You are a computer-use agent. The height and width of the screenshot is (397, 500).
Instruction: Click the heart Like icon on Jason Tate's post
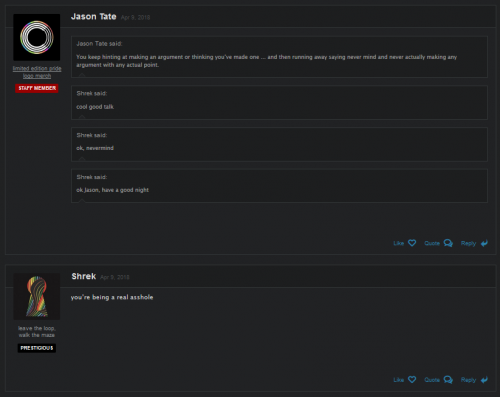412,243
